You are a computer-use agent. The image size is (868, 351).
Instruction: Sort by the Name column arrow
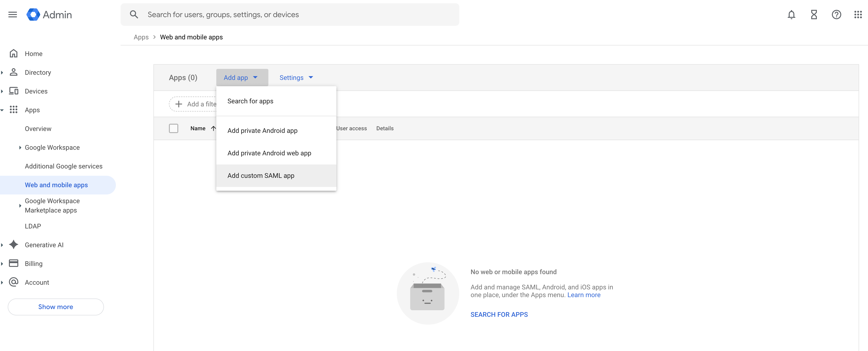[213, 128]
